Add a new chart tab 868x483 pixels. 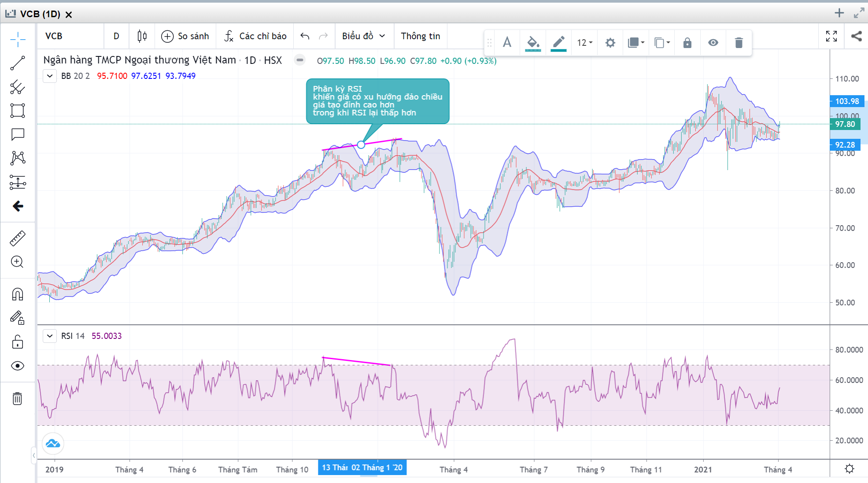point(839,13)
